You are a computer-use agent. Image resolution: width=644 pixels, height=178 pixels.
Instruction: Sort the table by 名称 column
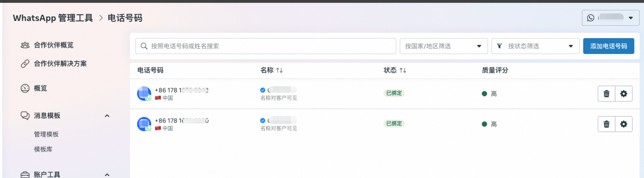coord(279,70)
